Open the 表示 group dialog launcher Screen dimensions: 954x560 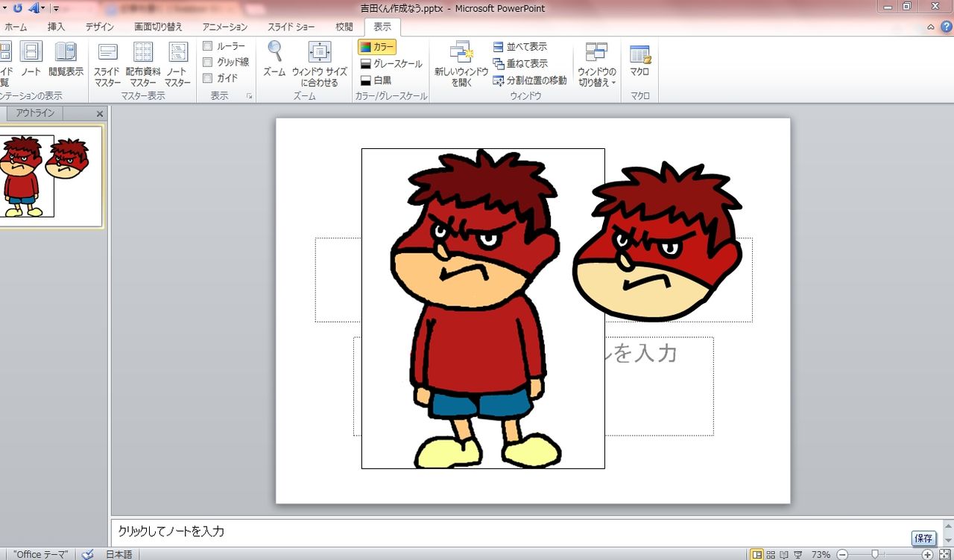click(250, 97)
